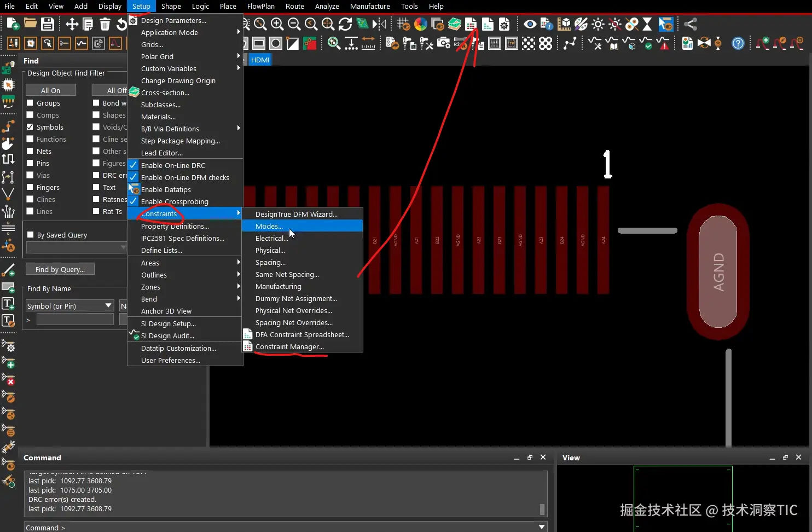The width and height of the screenshot is (812, 532).
Task: Enable the Text checkbox
Action: coord(96,187)
